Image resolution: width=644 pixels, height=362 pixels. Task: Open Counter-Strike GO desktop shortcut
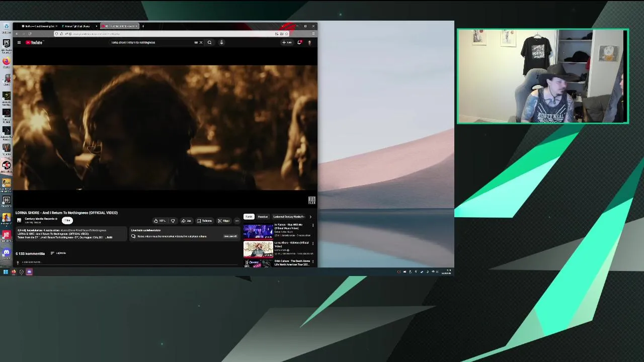pyautogui.click(x=6, y=184)
